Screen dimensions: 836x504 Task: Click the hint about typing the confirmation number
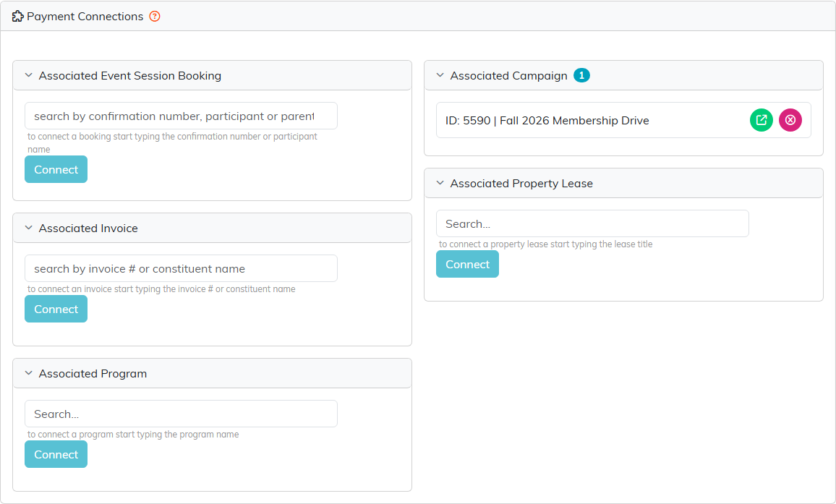click(172, 143)
